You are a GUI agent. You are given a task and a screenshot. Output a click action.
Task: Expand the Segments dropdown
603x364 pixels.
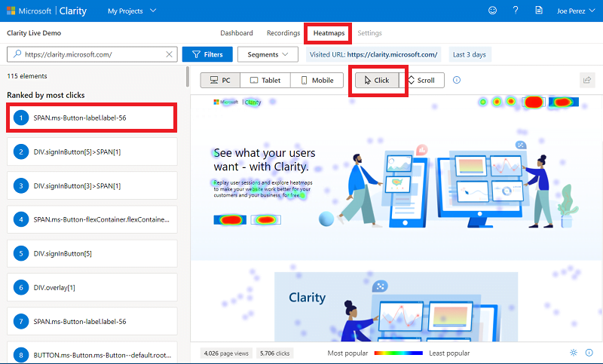click(268, 54)
